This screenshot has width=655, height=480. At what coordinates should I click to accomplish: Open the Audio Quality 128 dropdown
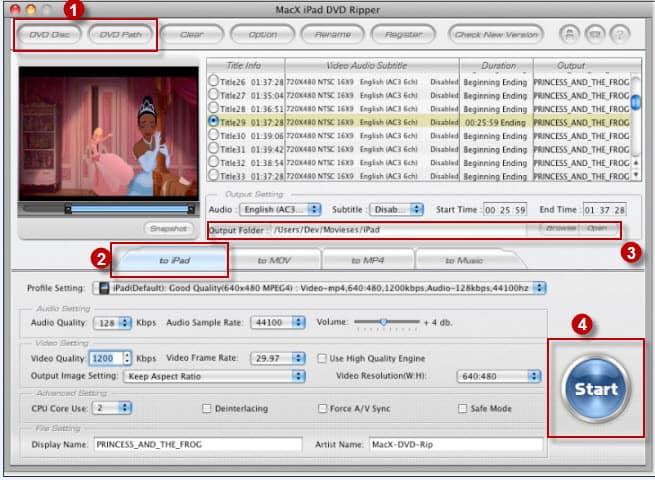click(113, 323)
